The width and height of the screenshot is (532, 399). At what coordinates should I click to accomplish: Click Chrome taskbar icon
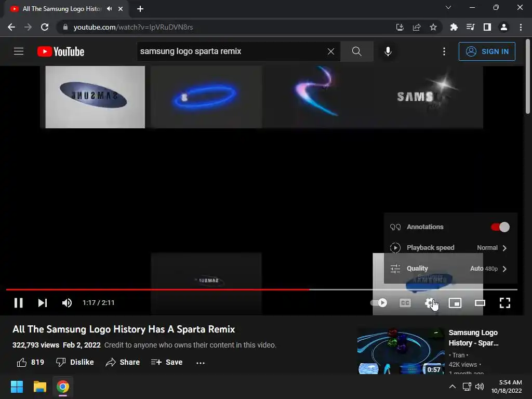pos(63,387)
